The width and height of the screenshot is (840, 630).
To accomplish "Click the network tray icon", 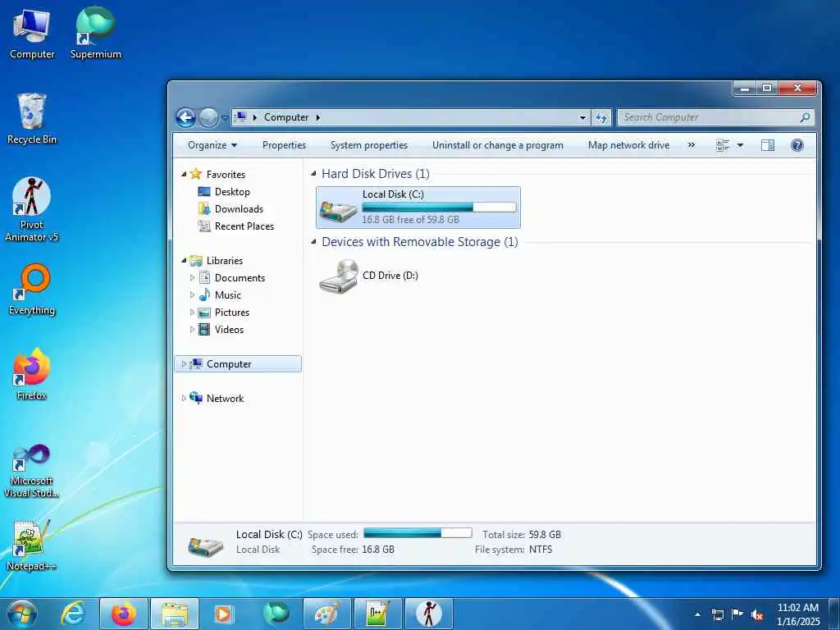I will tap(718, 614).
